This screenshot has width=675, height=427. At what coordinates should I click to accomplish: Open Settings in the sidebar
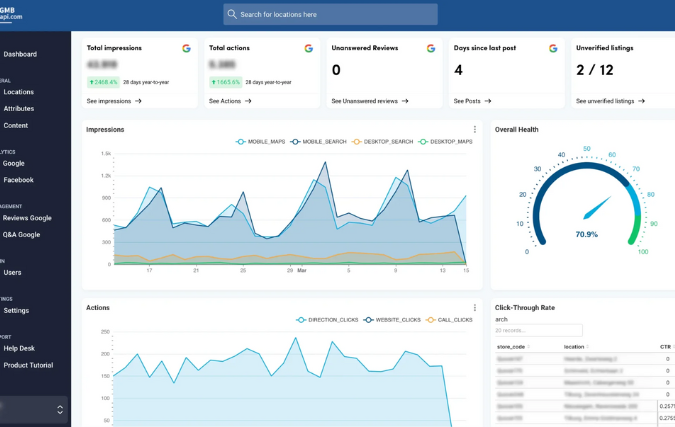16,310
